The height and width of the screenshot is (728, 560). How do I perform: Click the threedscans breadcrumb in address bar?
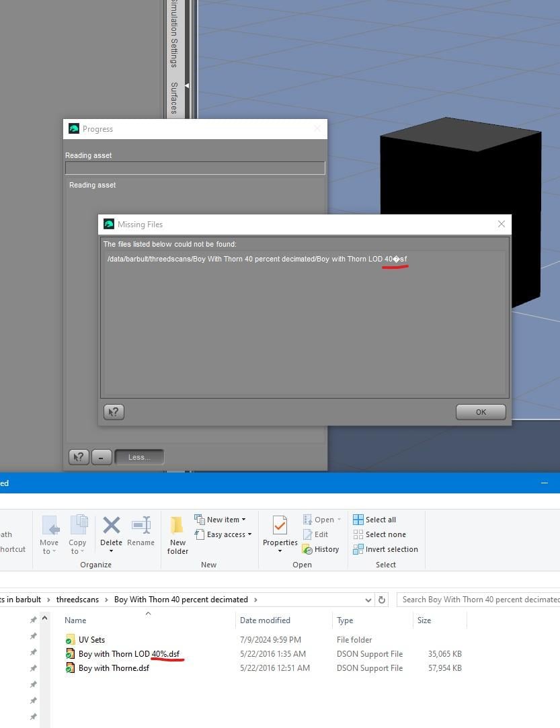pyautogui.click(x=77, y=600)
